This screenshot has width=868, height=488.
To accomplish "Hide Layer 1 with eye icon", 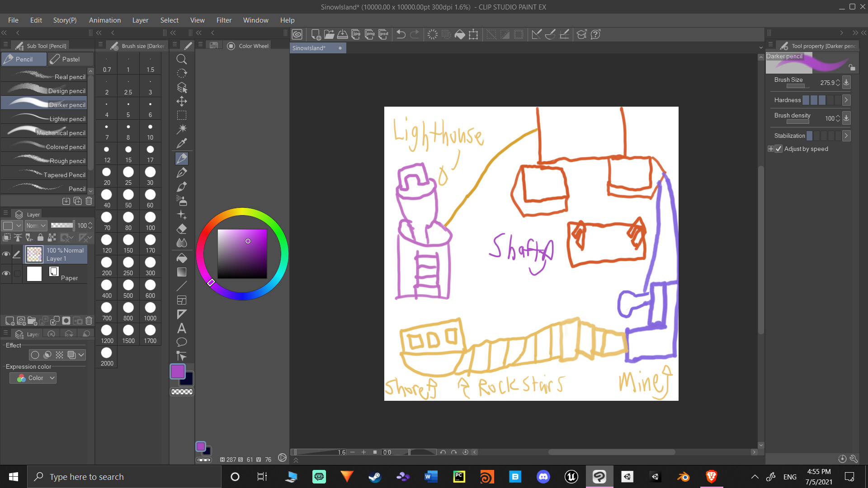I will pos(6,254).
